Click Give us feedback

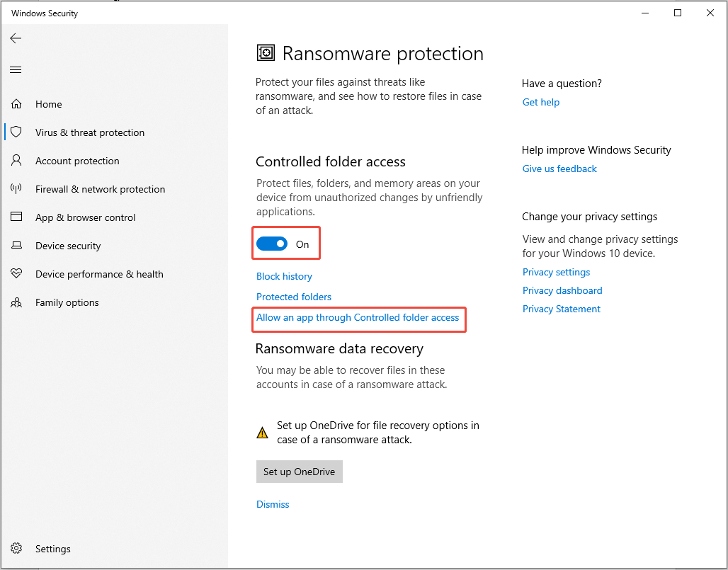point(559,169)
